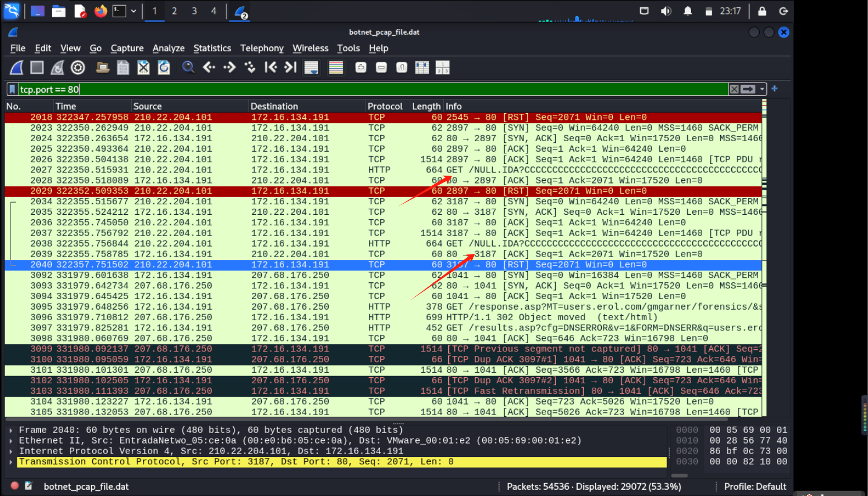Open the Analyze menu

click(x=169, y=49)
